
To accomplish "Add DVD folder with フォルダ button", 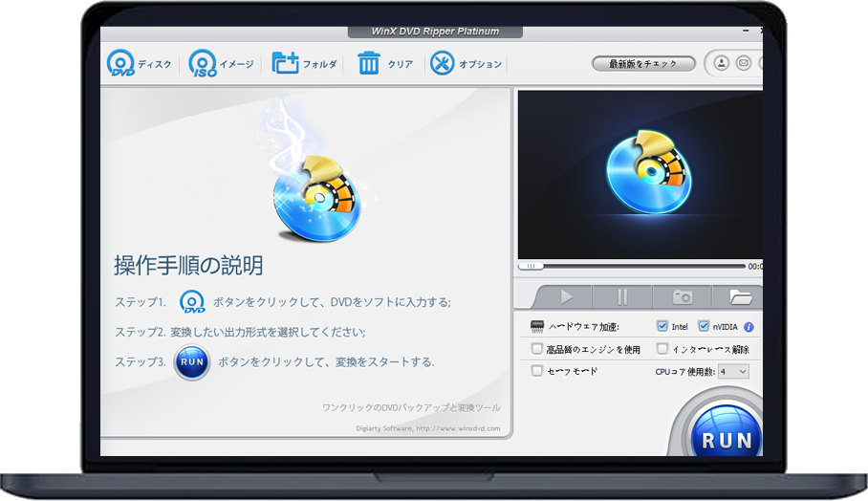I will 304,63.
